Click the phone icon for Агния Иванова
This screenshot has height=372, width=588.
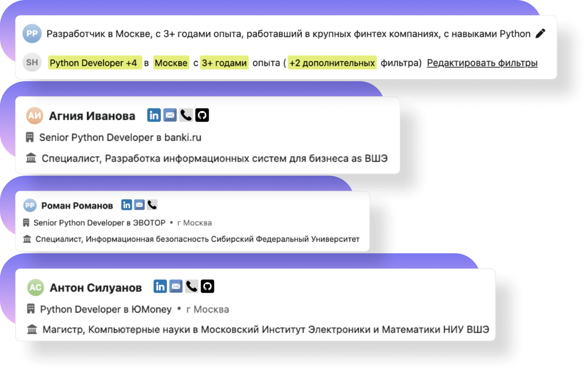pyautogui.click(x=186, y=115)
